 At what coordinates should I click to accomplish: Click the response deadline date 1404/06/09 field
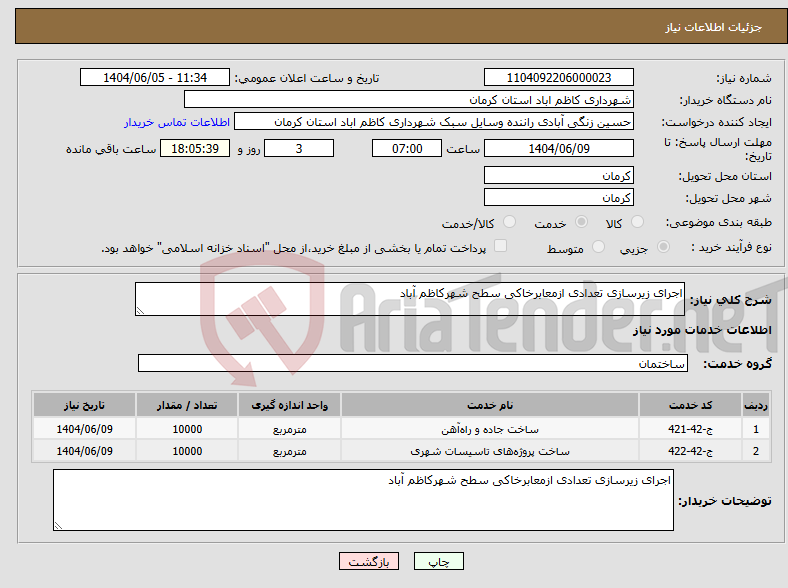point(559,148)
